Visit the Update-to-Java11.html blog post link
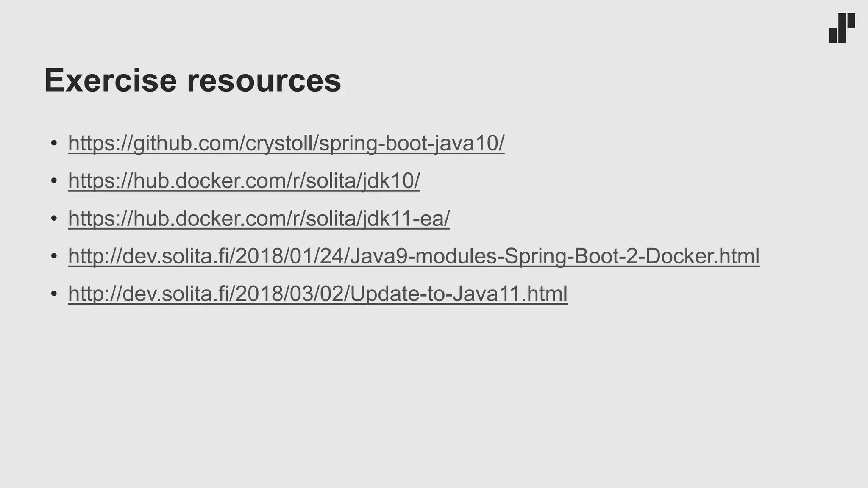This screenshot has height=488, width=868. pyautogui.click(x=317, y=294)
